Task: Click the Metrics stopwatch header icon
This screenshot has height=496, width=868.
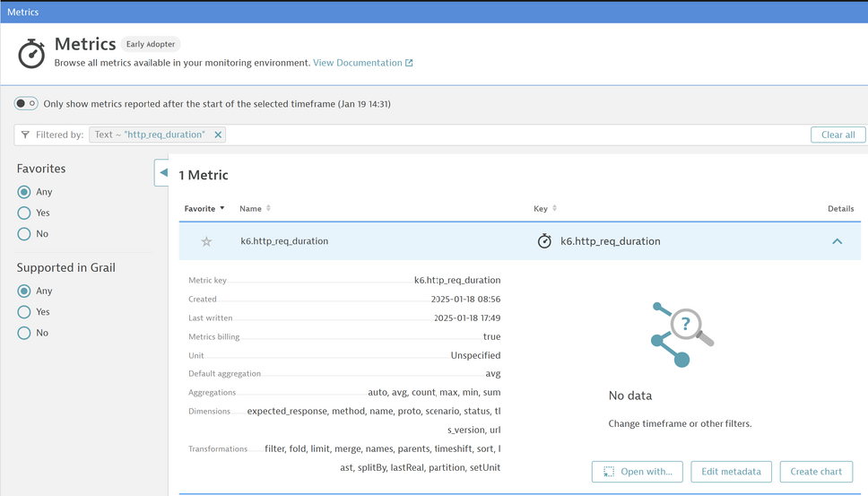Action: coord(31,53)
